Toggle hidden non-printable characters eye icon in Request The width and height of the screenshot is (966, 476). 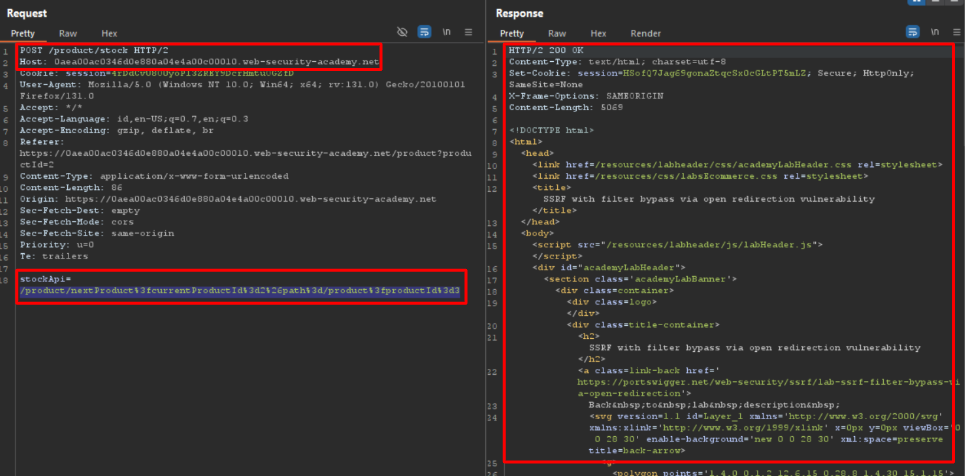click(x=402, y=33)
